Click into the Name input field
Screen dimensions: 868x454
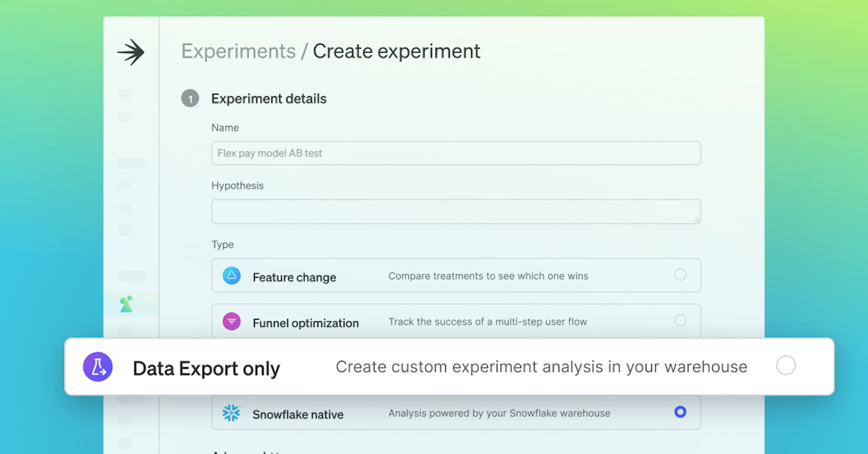[x=456, y=153]
